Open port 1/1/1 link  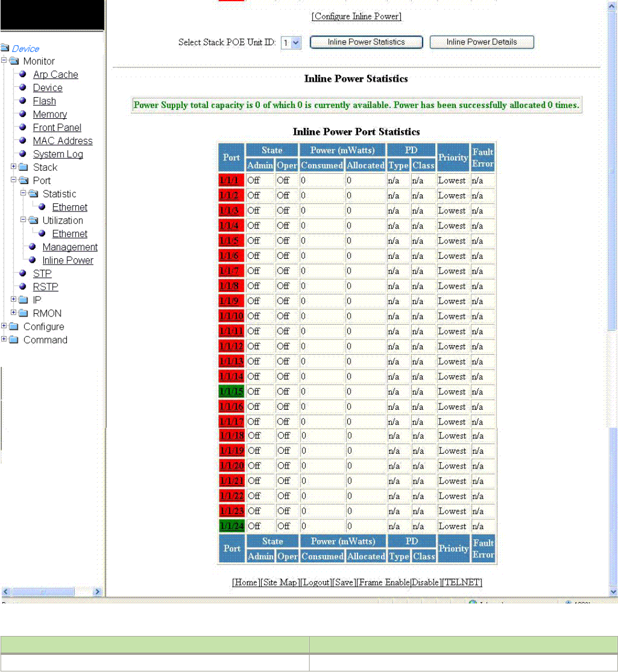228,181
